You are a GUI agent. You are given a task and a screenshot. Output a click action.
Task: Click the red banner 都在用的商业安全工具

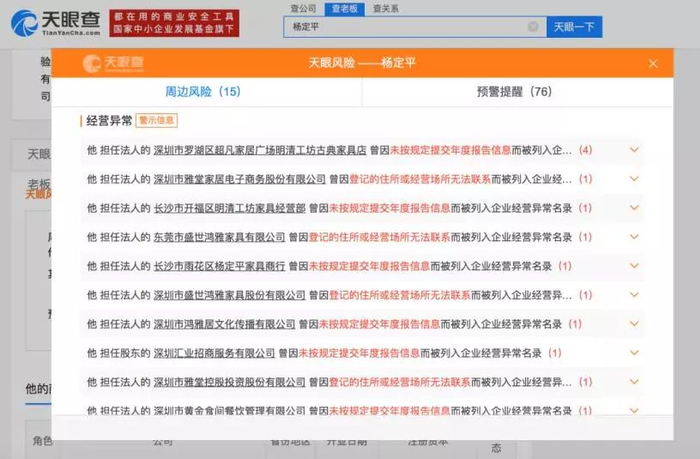tap(174, 23)
